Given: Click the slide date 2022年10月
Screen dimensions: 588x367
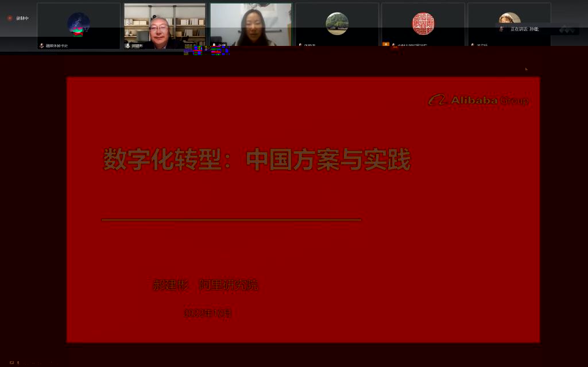Looking at the screenshot, I should click(x=208, y=313).
